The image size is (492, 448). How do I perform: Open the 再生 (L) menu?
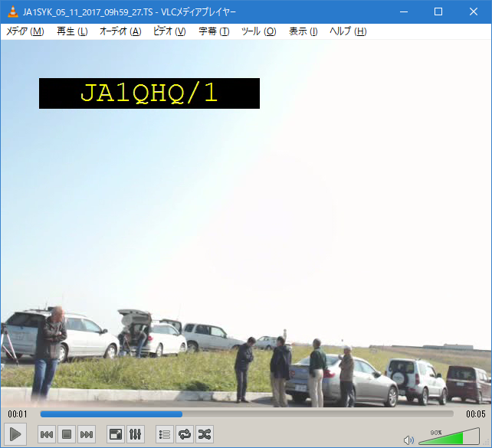tap(72, 31)
